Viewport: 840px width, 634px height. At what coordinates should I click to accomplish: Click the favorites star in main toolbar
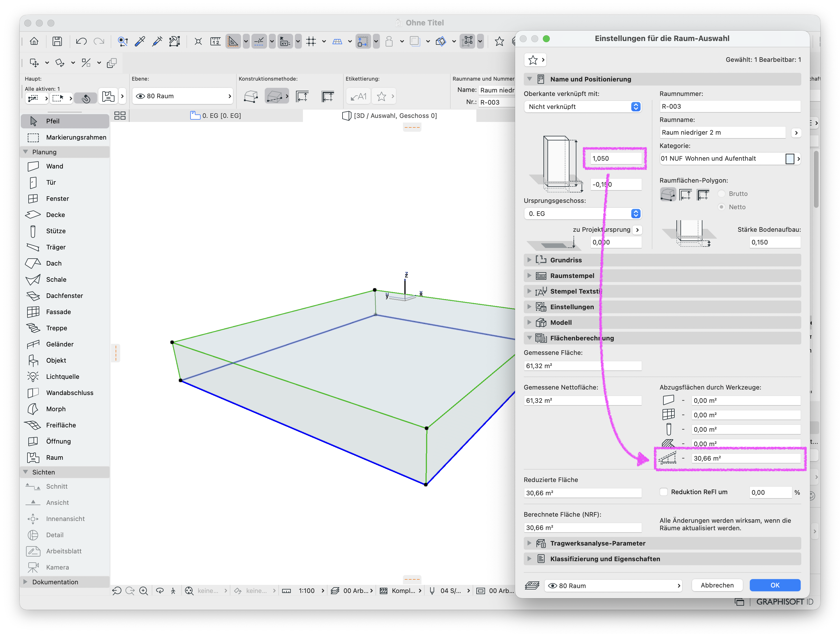click(499, 41)
